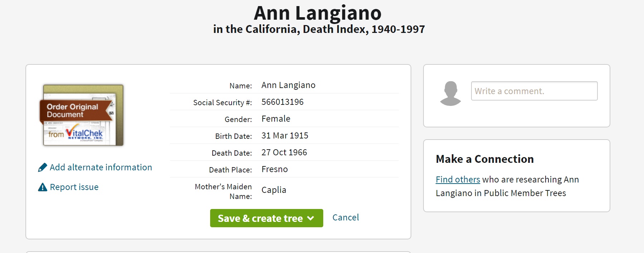Screen dimensions: 644x253
Task: Click the death place value Fresno
Action: click(275, 169)
